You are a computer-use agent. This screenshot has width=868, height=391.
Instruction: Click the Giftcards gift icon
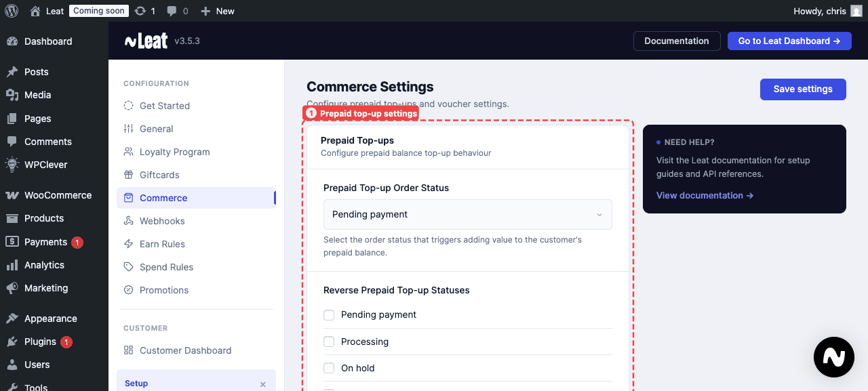pos(129,175)
